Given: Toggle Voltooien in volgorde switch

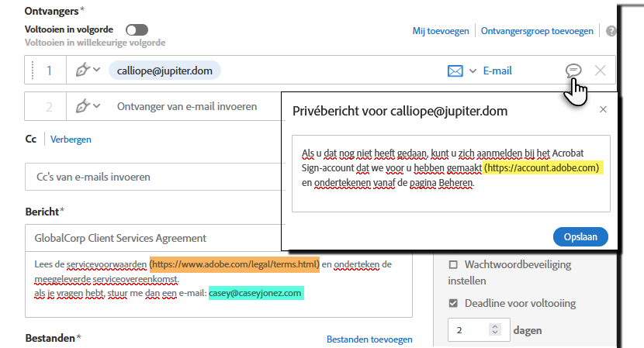Looking at the screenshot, I should pyautogui.click(x=137, y=29).
